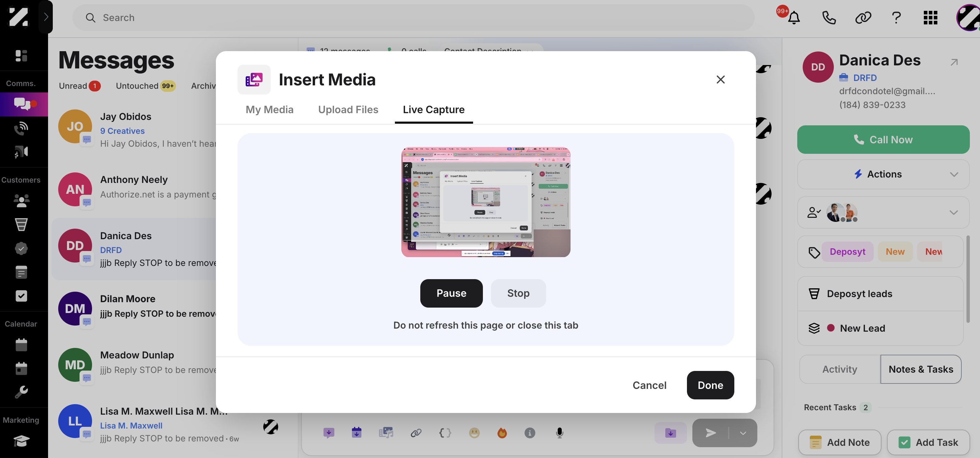The image size is (980, 458).
Task: Open the messages icon in sidebar
Action: pyautogui.click(x=24, y=104)
